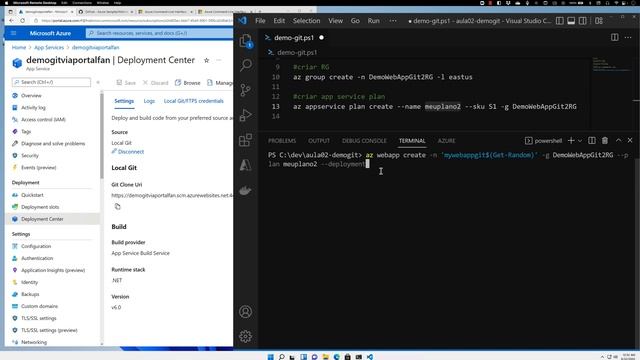Image resolution: width=640 pixels, height=360 pixels.
Task: Reload the browser page
Action: point(22,20)
